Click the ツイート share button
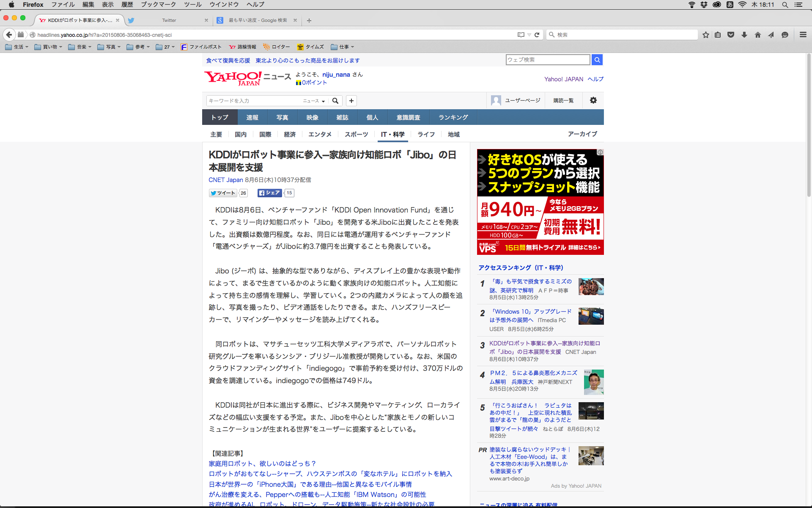This screenshot has width=812, height=508. point(223,193)
